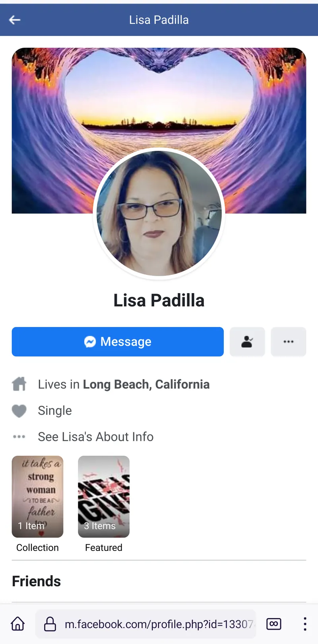Click the Messenger icon in Message button
318x644 pixels.
click(x=90, y=342)
